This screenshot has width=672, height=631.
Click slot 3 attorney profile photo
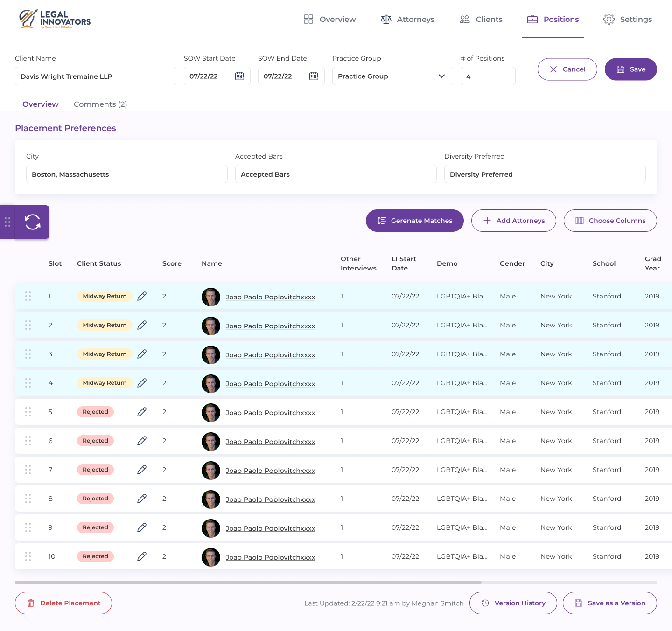(210, 354)
